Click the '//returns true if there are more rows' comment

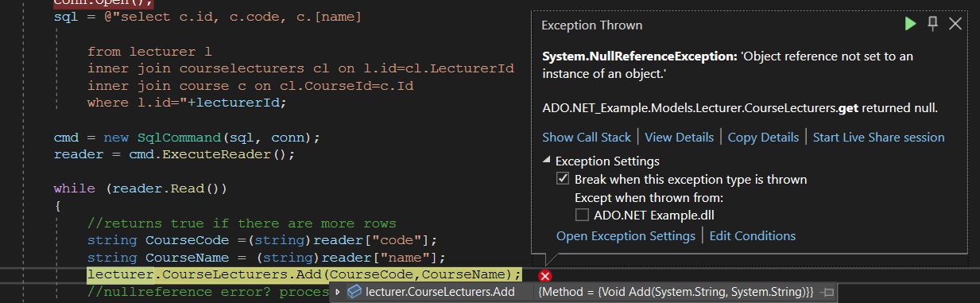(242, 223)
